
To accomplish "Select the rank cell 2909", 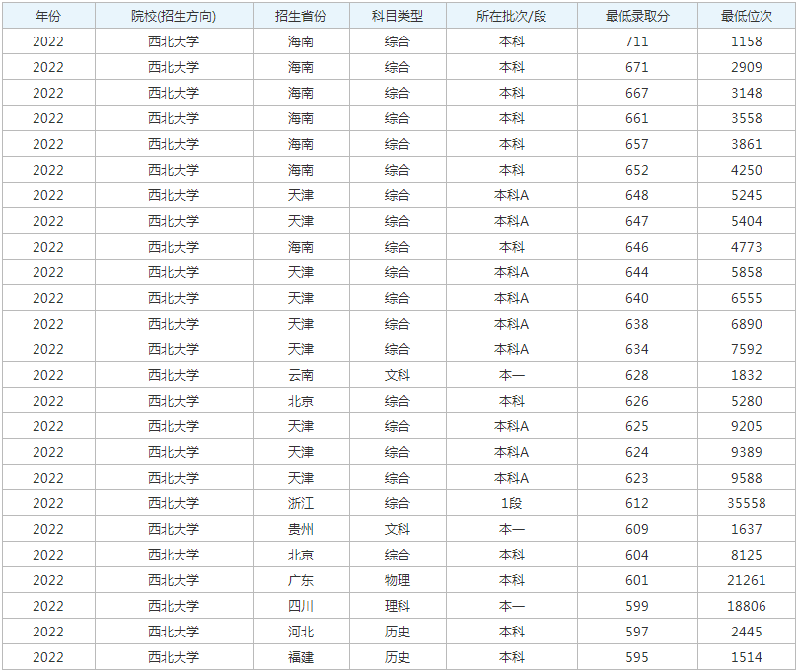I will pyautogui.click(x=747, y=67).
